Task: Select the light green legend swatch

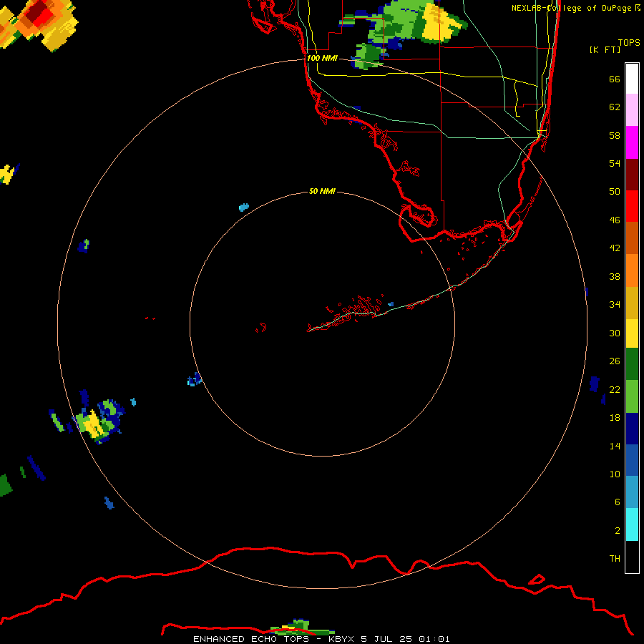Action: pyautogui.click(x=632, y=396)
